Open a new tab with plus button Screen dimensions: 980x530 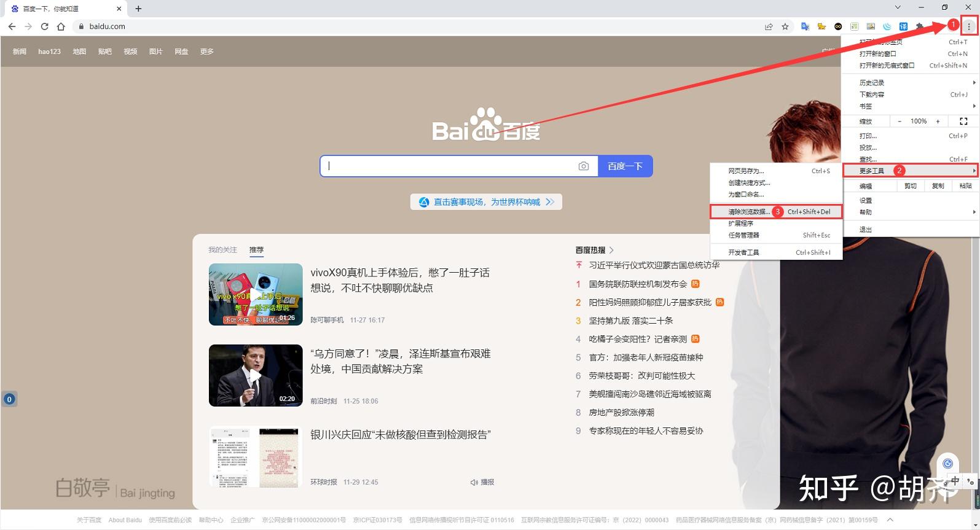click(x=138, y=9)
